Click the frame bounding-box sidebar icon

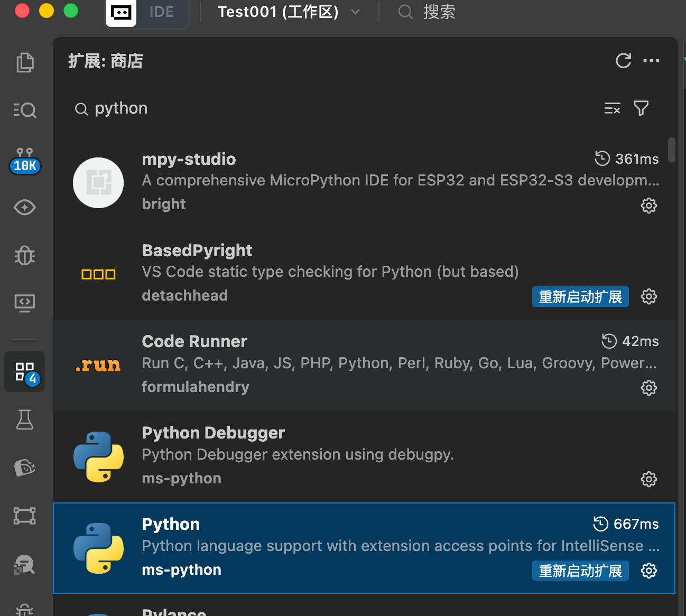(x=25, y=516)
